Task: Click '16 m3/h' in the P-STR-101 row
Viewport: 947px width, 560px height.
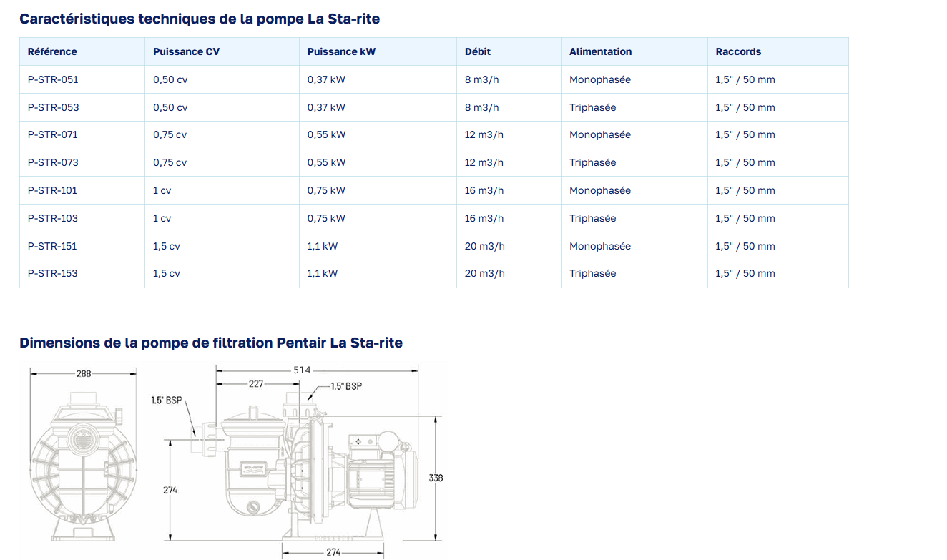Action: click(484, 190)
